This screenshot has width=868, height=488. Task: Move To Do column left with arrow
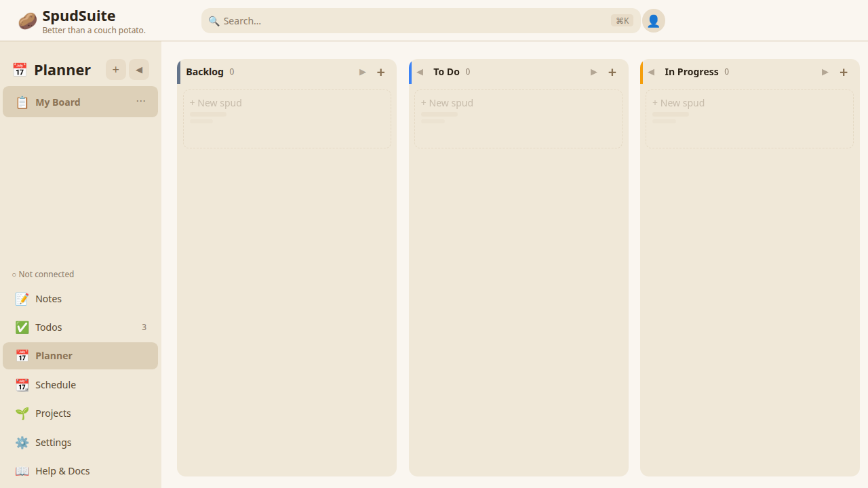(420, 73)
